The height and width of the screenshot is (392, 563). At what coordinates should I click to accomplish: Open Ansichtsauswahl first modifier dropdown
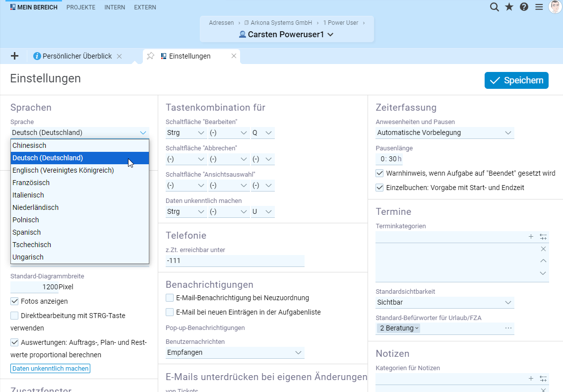(x=187, y=186)
